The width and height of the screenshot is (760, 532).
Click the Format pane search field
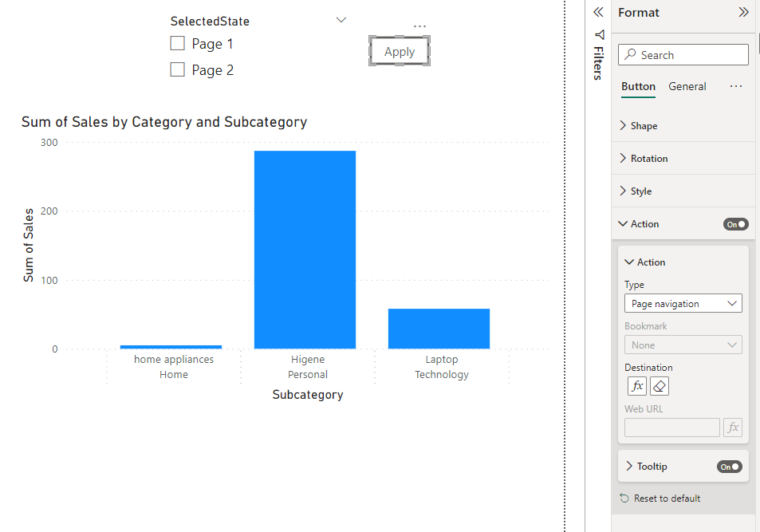click(683, 54)
